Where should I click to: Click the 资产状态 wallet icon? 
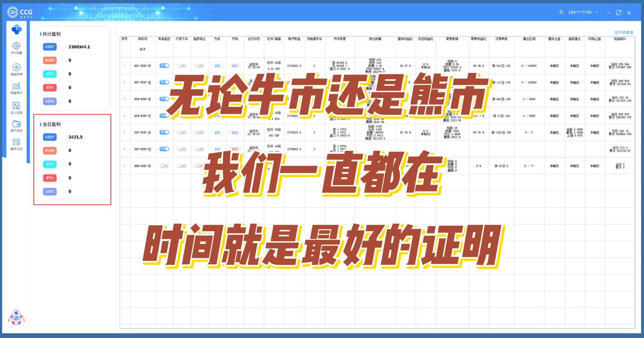(x=16, y=124)
